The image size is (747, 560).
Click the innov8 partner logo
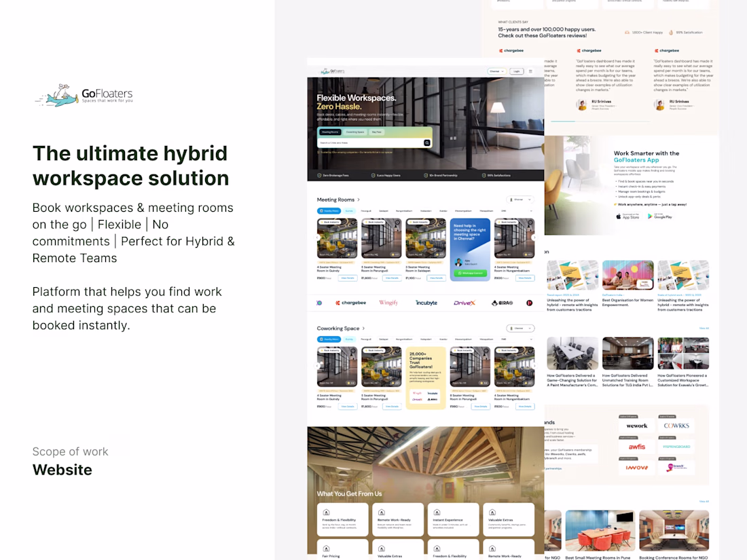pos(637,468)
